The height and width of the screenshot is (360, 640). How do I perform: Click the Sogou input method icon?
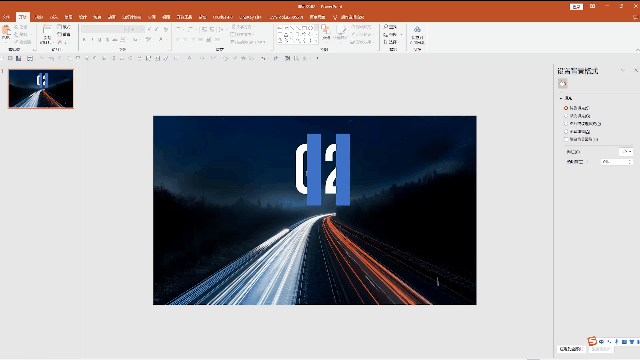pos(592,341)
